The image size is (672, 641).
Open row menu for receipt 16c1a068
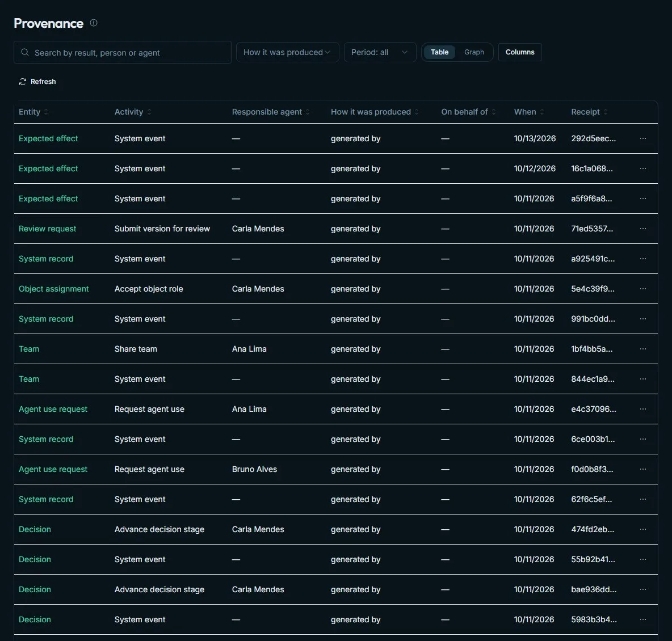(x=643, y=168)
